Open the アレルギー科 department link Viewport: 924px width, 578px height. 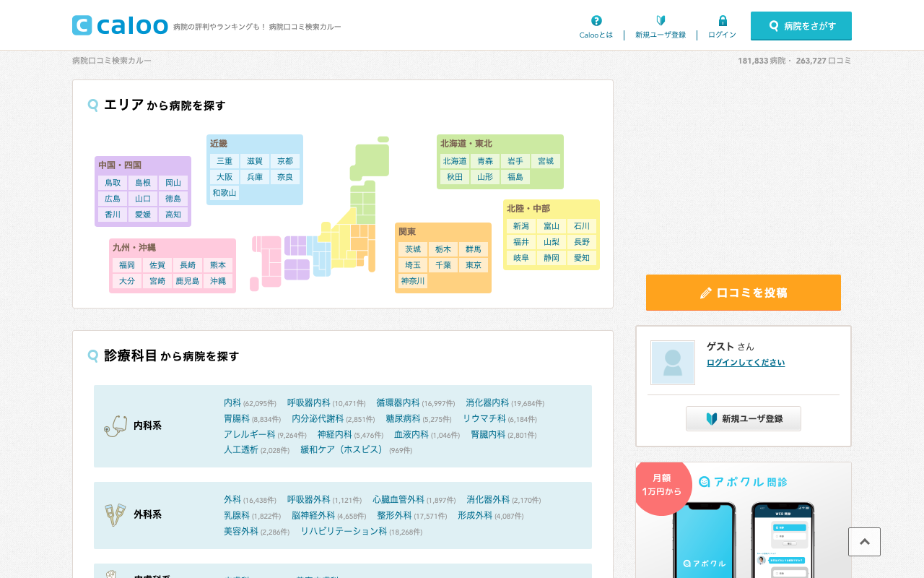tap(250, 434)
